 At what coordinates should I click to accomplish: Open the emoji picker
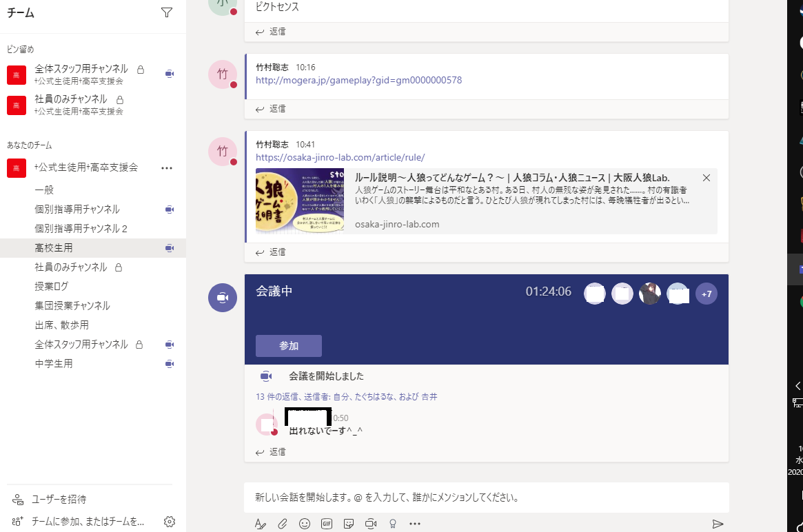(305, 524)
